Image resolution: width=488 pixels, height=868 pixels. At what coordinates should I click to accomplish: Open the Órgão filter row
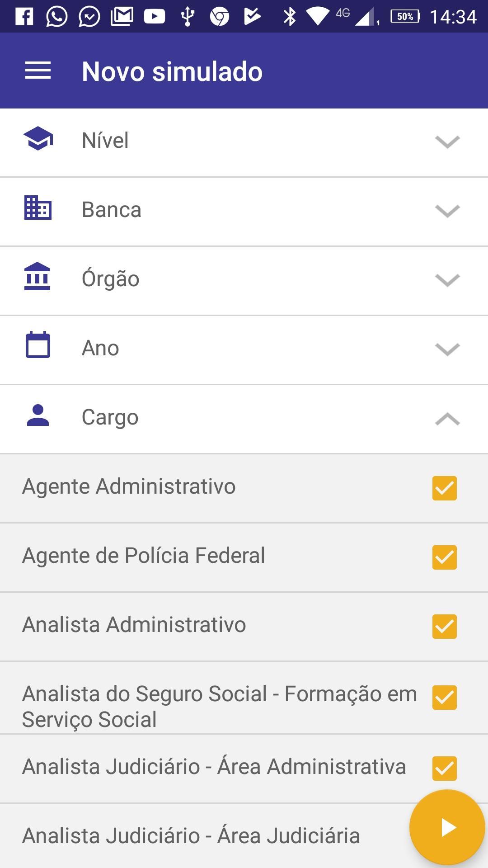pos(244,279)
